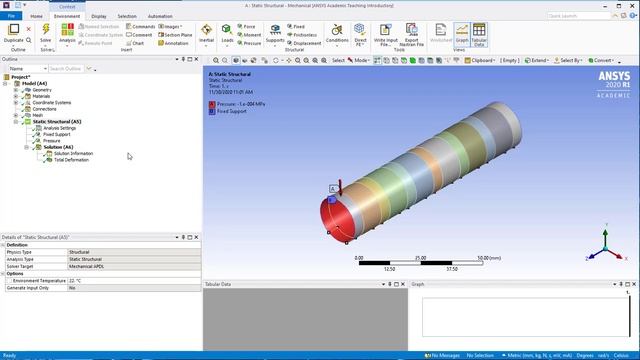Image resolution: width=640 pixels, height=360 pixels.
Task: Select Analysis Settings in the tree
Action: tap(60, 128)
